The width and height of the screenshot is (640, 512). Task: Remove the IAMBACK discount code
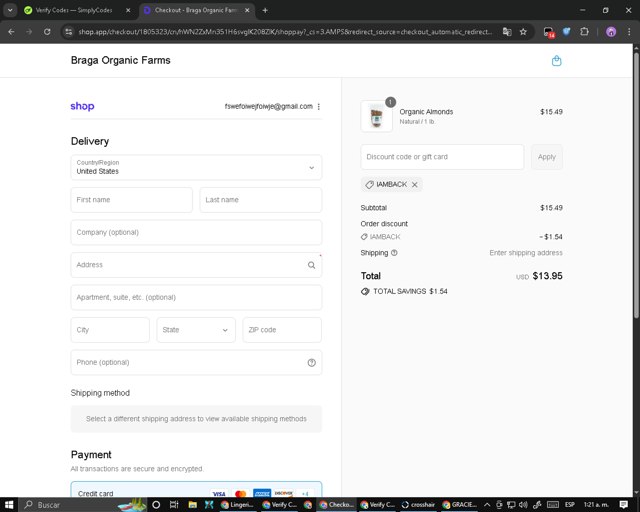coord(415,185)
